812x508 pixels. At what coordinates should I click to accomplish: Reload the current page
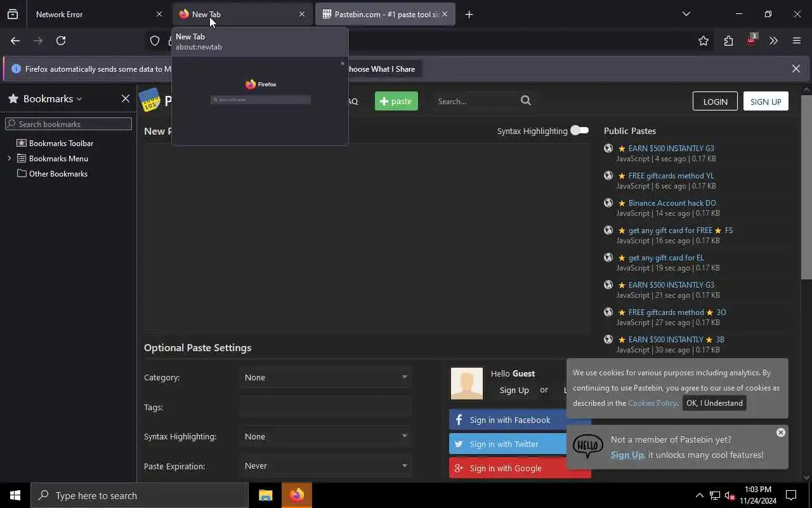tap(61, 41)
